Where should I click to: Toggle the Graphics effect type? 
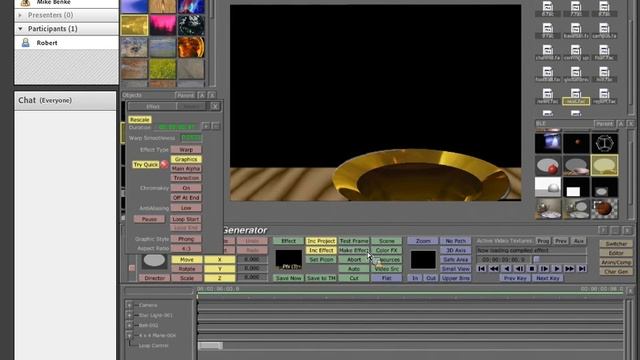tap(186, 159)
